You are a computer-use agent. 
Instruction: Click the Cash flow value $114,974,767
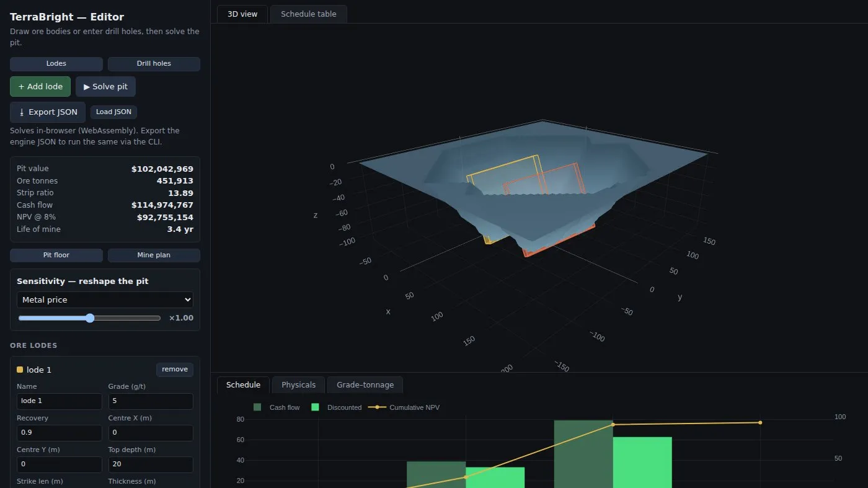(x=162, y=205)
